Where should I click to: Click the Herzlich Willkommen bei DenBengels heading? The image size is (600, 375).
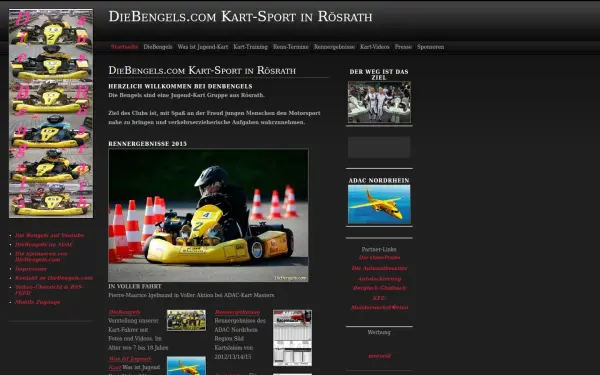[180, 86]
